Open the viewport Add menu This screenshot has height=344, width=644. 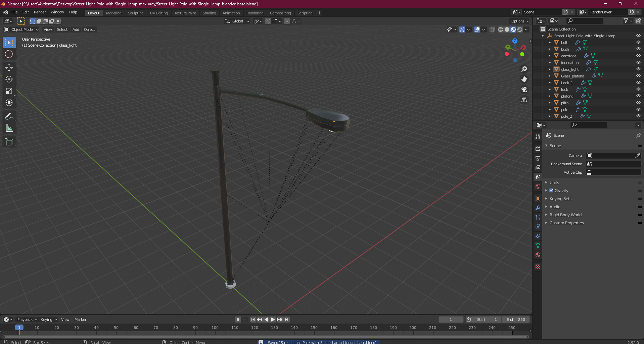pos(76,30)
